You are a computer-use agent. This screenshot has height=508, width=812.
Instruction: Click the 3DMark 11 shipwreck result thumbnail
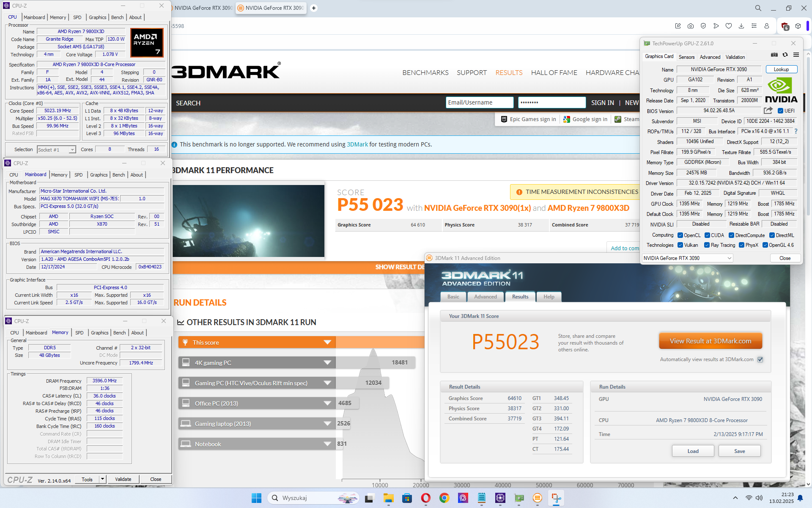point(248,221)
